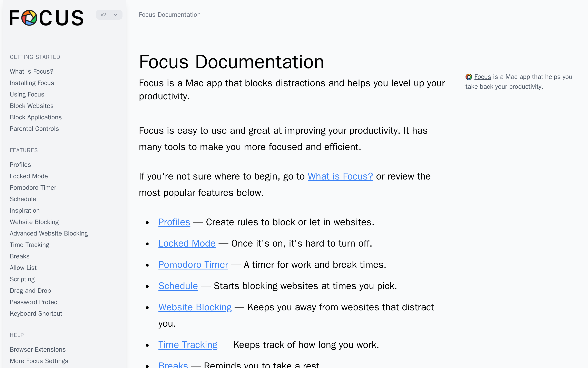Open the v2 version dropdown
The width and height of the screenshot is (588, 368).
click(109, 15)
